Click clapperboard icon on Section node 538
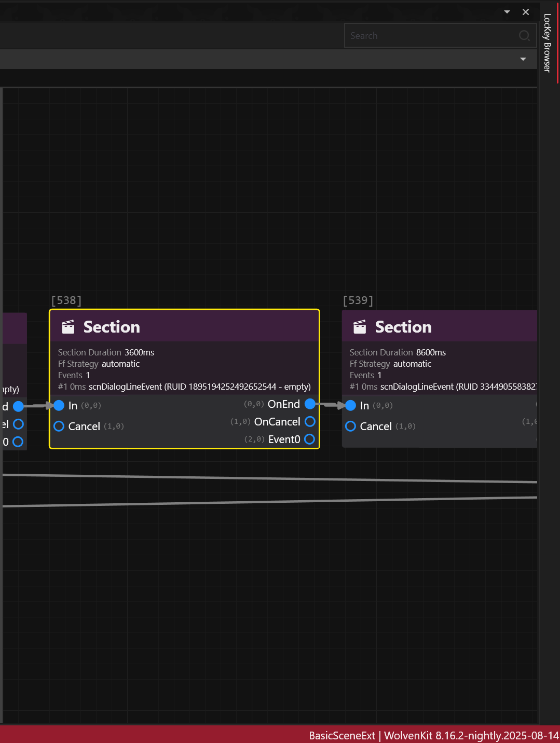560x743 pixels. [68, 327]
